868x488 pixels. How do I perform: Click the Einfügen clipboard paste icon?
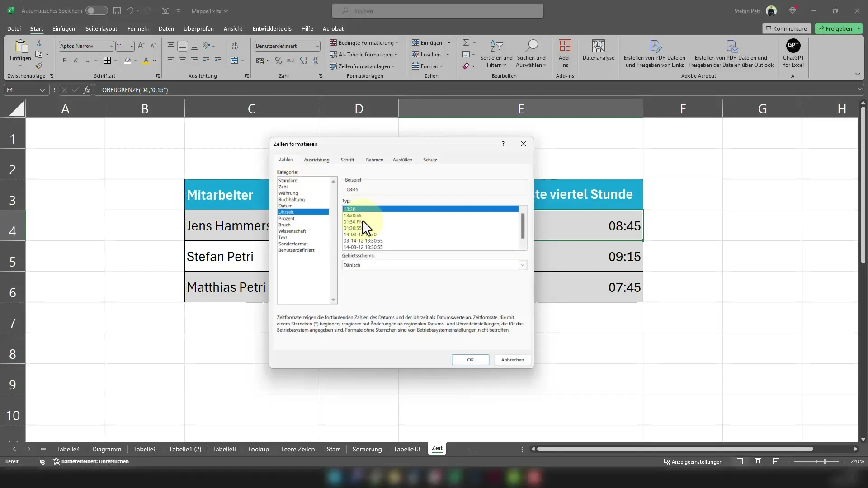(x=20, y=47)
